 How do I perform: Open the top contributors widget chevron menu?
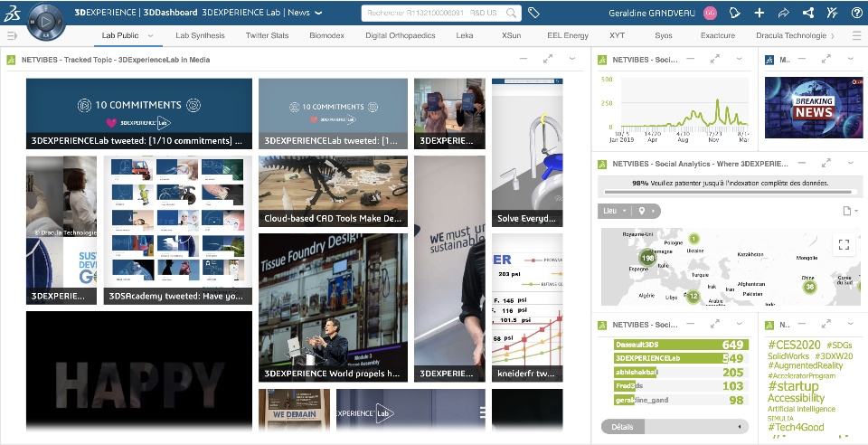pyautogui.click(x=739, y=323)
